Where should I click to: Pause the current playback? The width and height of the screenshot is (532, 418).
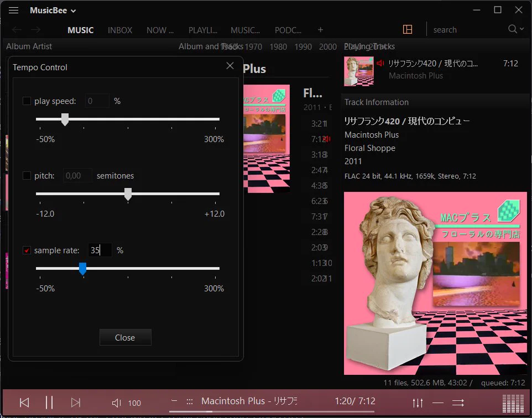pyautogui.click(x=49, y=403)
